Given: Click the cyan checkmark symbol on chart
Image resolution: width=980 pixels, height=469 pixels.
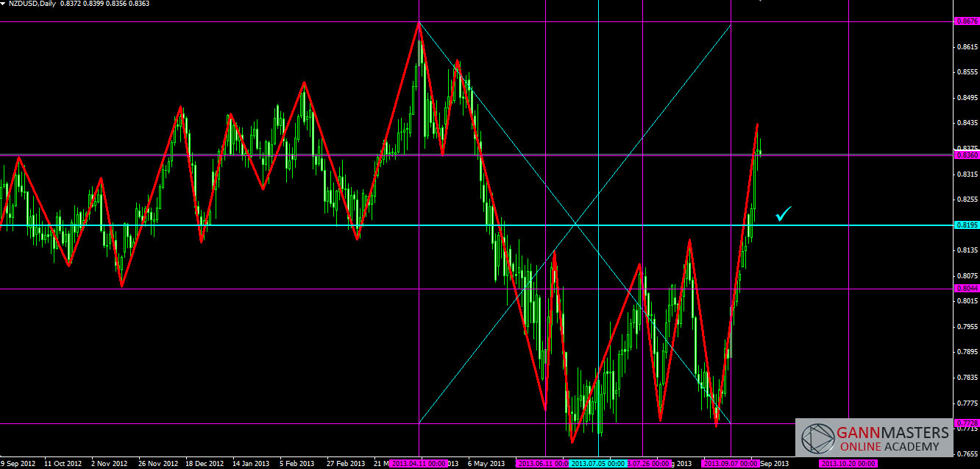Looking at the screenshot, I should coord(784,214).
